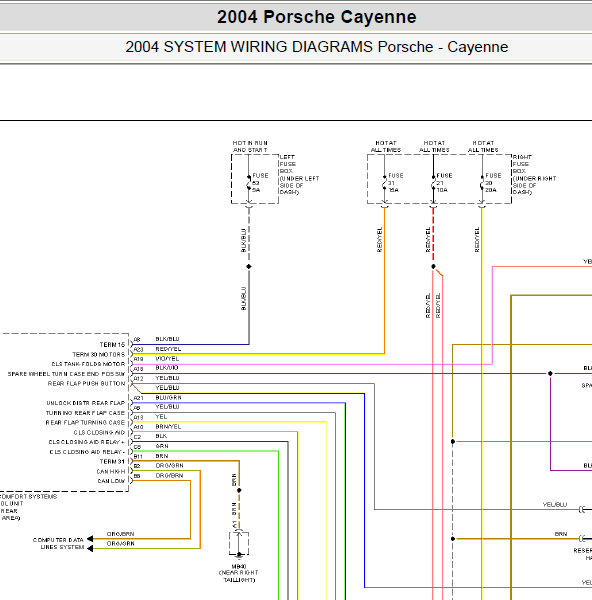The image size is (592, 600).
Task: Click the Fuse 20 20A symbol
Action: [482, 183]
